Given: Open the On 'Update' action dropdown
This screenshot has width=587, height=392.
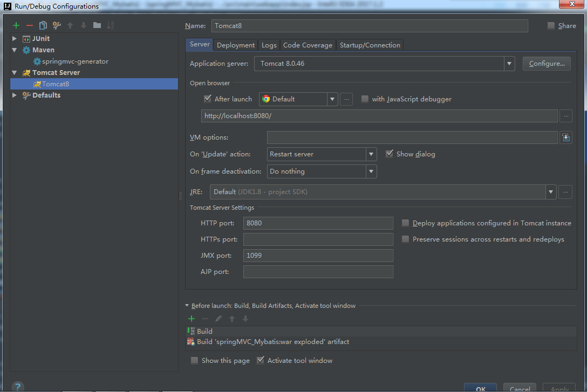Looking at the screenshot, I should 371,154.
